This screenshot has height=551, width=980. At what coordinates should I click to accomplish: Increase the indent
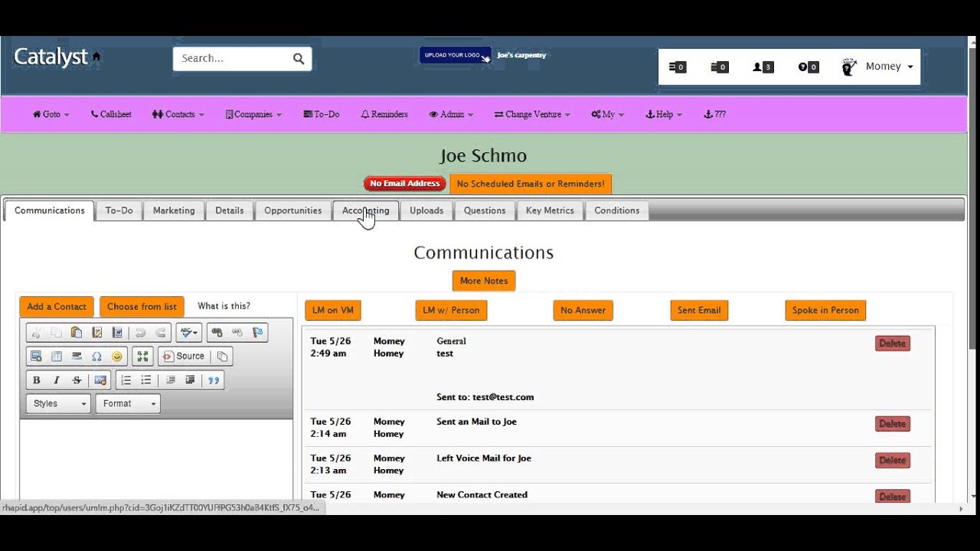click(190, 380)
